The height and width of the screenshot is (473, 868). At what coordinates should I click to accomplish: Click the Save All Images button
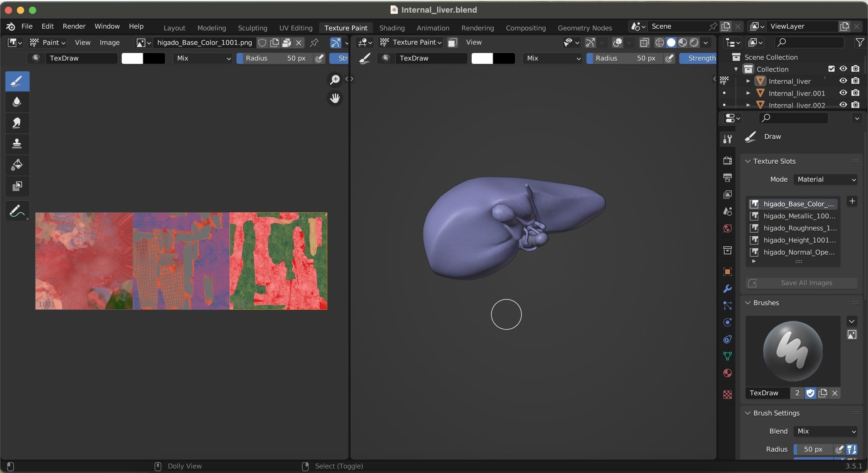(802, 283)
